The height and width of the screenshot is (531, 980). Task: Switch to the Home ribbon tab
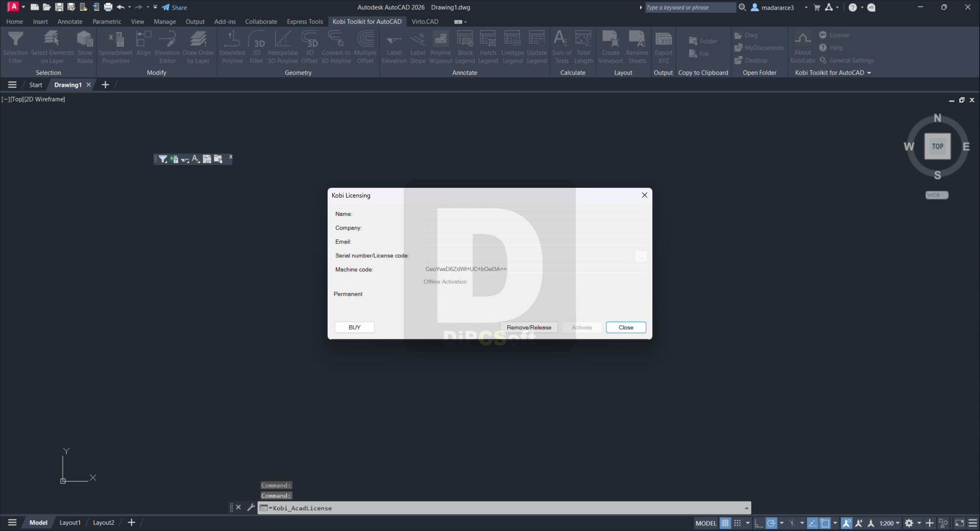point(14,21)
